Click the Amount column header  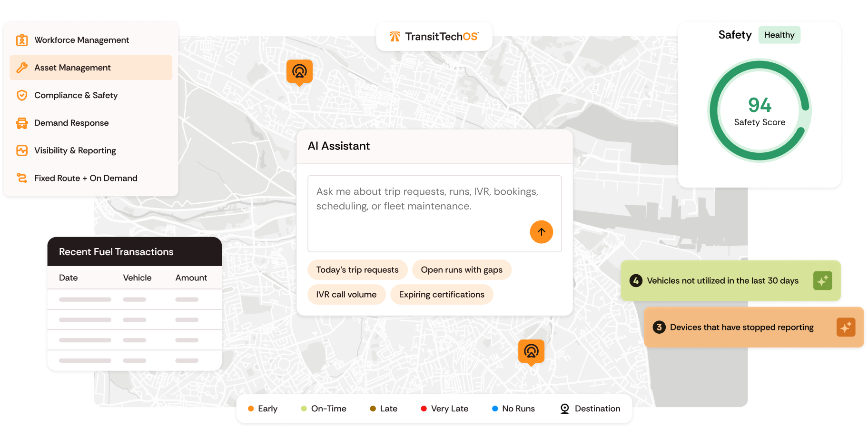pos(191,278)
